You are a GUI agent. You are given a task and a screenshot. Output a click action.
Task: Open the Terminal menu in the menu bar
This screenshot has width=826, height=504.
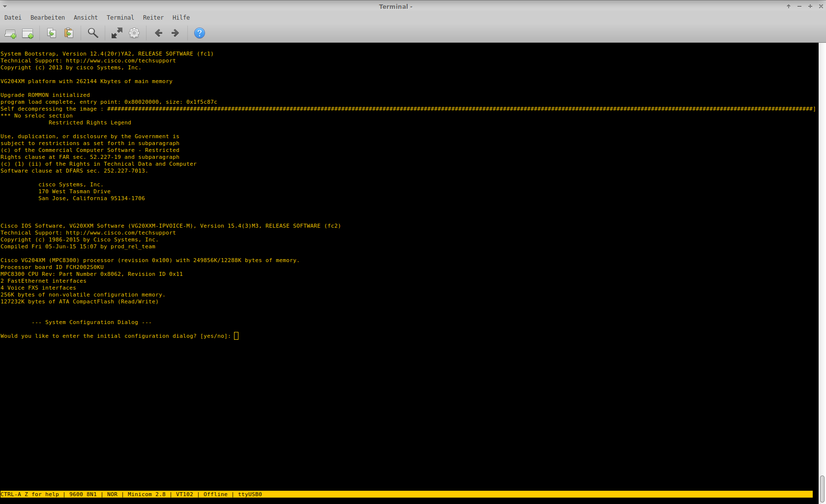click(x=120, y=18)
